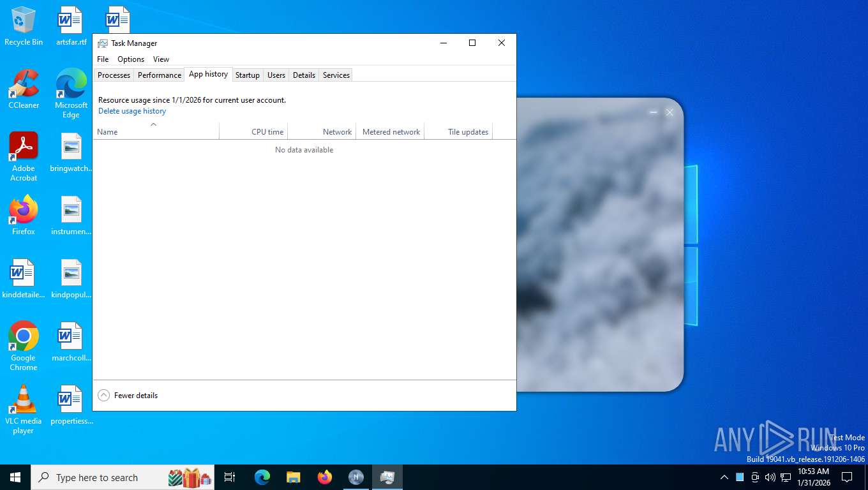The height and width of the screenshot is (490, 868).
Task: Select the kindpopul image file icon
Action: coord(71,279)
